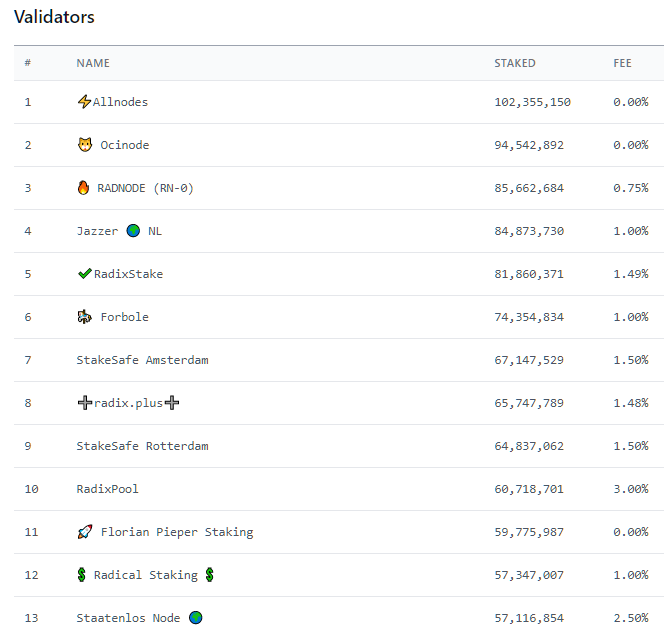Sort by the NAME column header
The image size is (664, 639).
pos(93,63)
